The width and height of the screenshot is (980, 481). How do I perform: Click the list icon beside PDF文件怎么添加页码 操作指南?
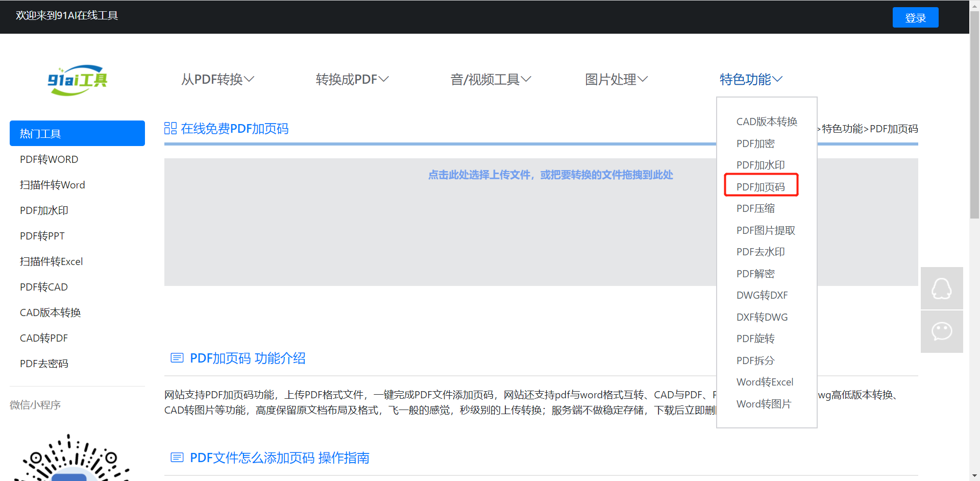[x=177, y=458]
